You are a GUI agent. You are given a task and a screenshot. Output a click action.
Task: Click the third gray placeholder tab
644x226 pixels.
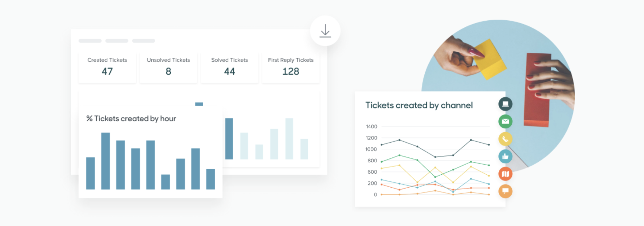(x=144, y=41)
